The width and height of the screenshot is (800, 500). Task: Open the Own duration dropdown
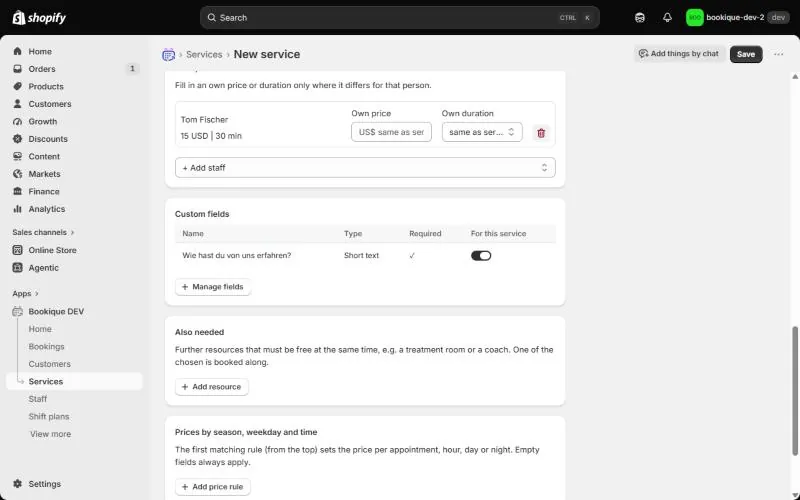point(482,132)
